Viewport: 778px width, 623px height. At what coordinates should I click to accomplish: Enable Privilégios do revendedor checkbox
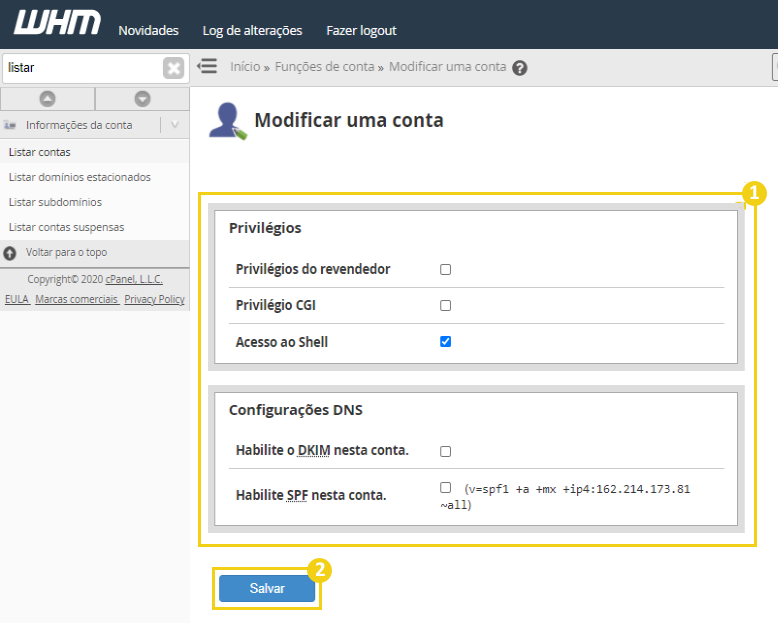tap(446, 269)
